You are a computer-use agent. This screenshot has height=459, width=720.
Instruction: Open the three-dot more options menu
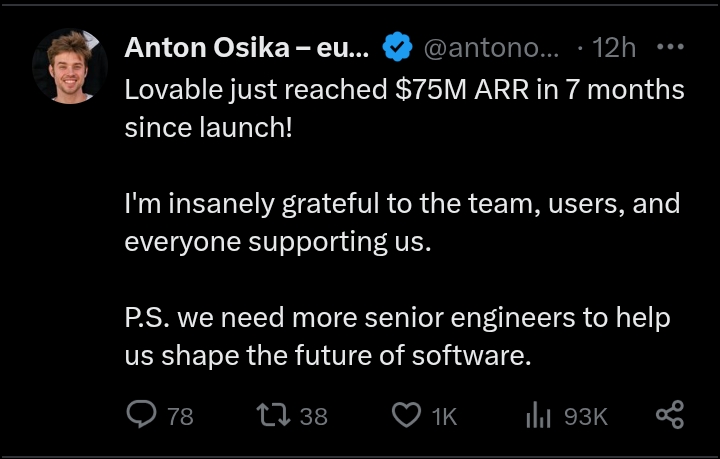tap(669, 47)
